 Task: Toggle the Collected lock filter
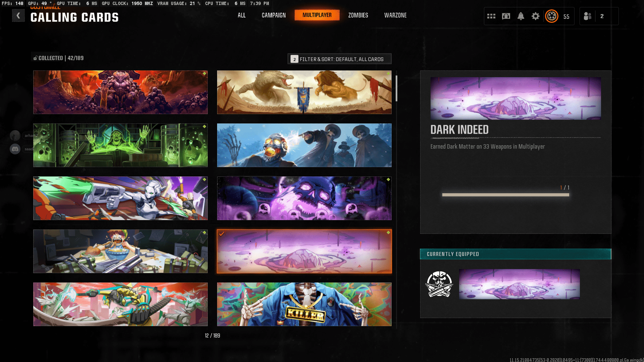click(35, 58)
